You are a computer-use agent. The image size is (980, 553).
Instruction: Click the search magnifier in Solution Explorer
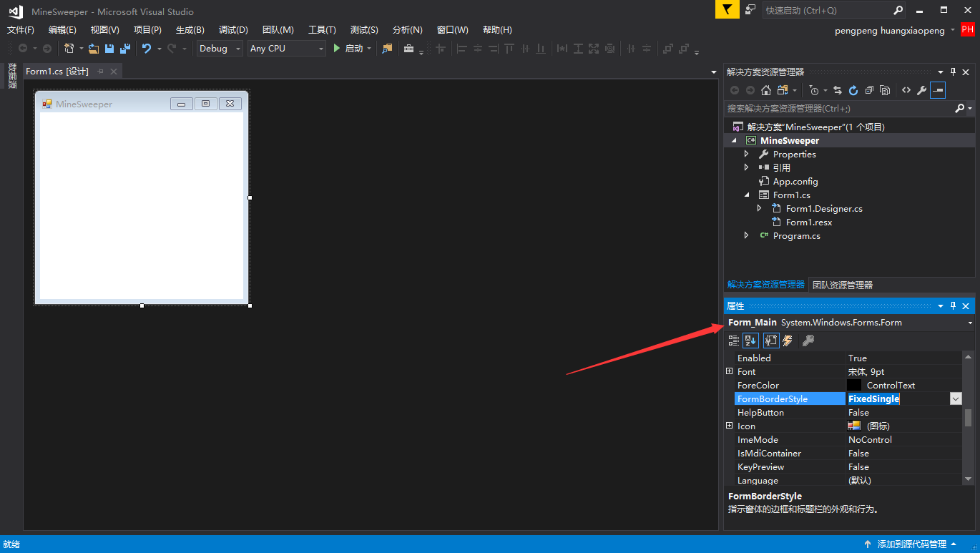960,109
